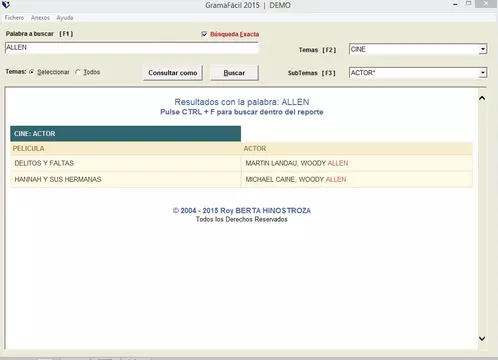Select the Seleccionar radio button
The width and height of the screenshot is (498, 360).
32,72
